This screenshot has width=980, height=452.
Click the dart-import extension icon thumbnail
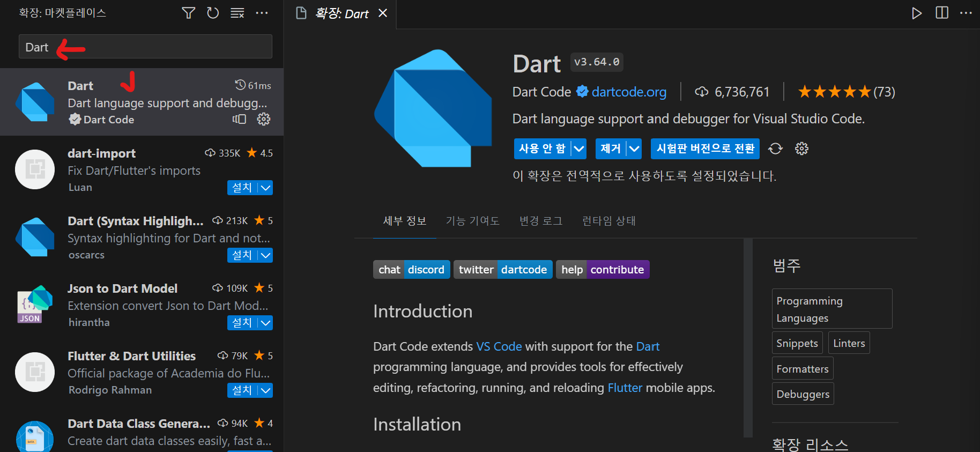pyautogui.click(x=35, y=169)
